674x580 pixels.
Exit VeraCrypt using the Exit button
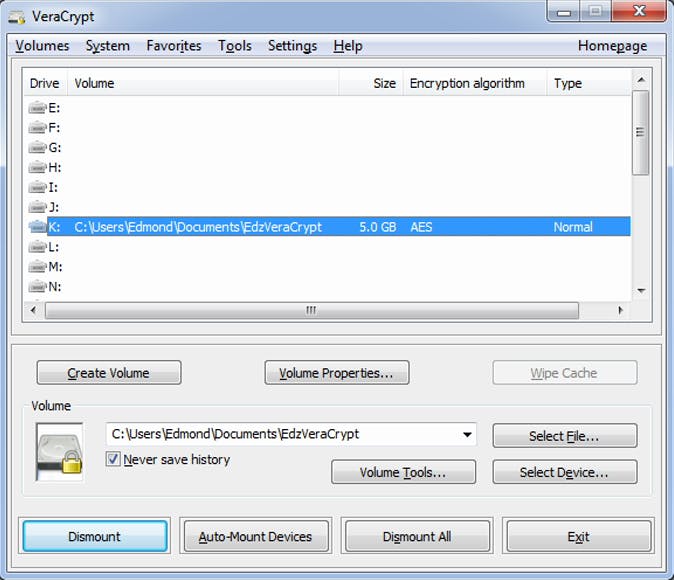(x=579, y=536)
